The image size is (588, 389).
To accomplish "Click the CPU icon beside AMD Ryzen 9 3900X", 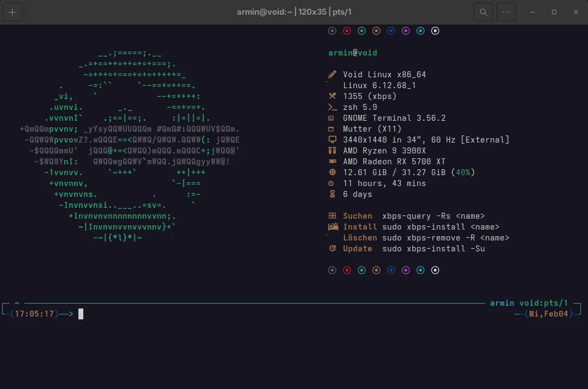I will (x=332, y=151).
